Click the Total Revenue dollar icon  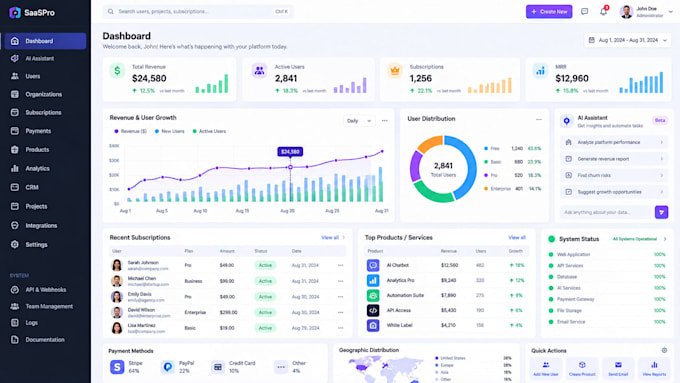tap(117, 71)
